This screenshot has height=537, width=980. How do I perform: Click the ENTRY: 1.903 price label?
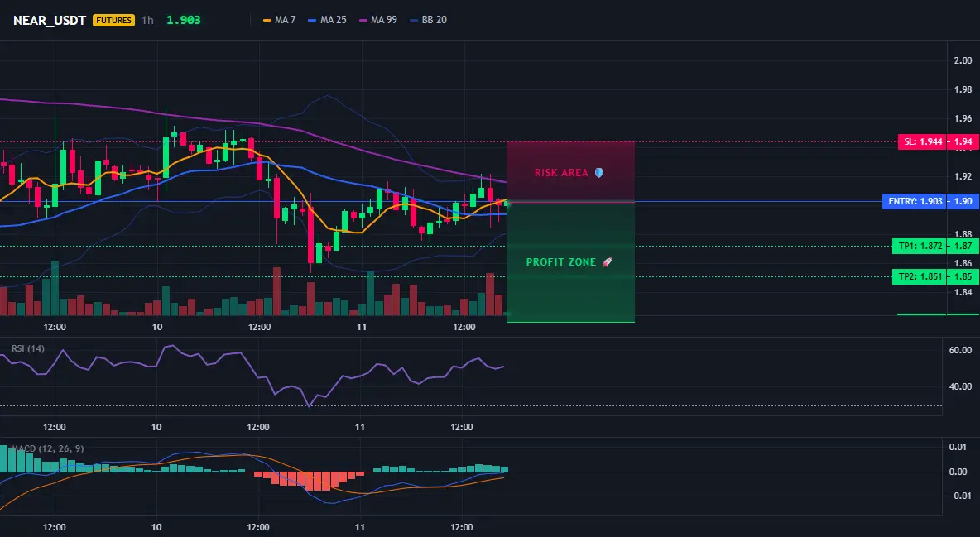(915, 201)
